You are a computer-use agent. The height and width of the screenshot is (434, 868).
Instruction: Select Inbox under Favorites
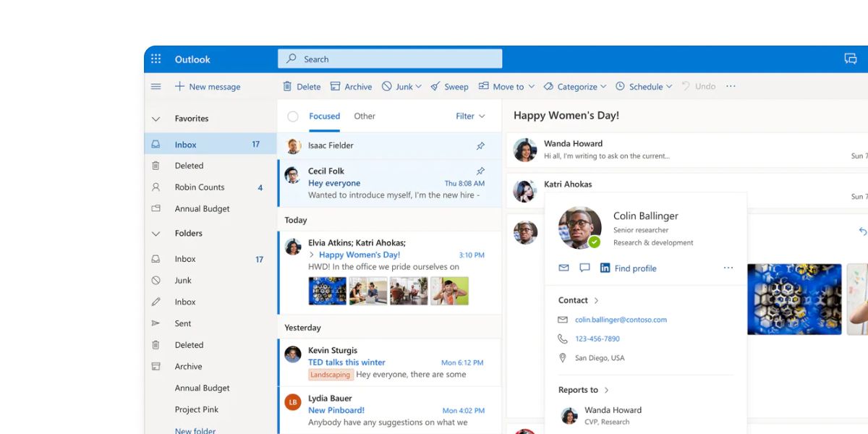[210, 145]
